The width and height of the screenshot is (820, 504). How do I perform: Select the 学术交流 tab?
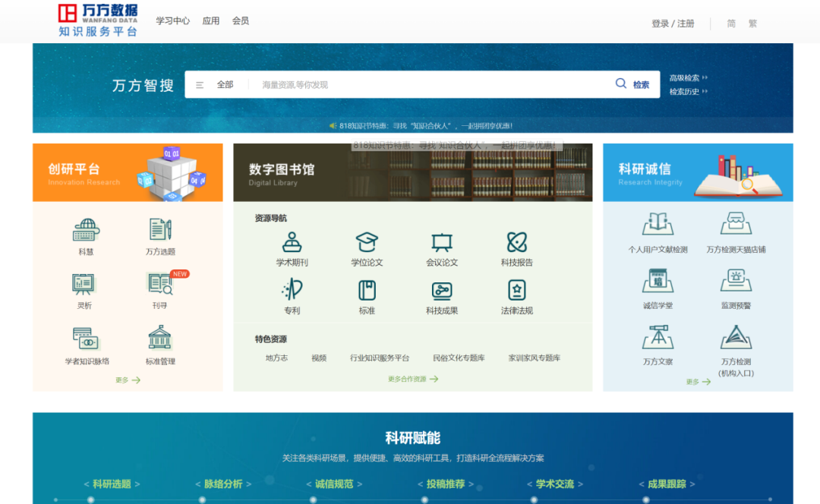[555, 484]
